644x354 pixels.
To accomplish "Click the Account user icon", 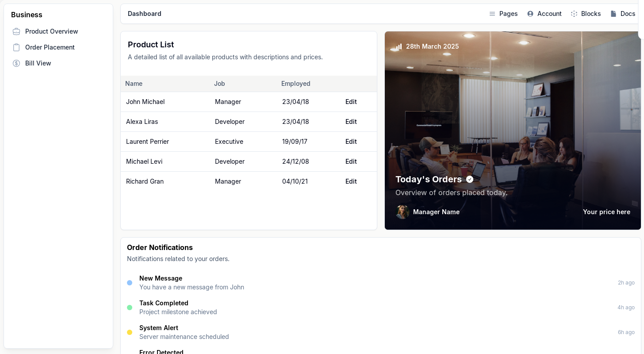I will (530, 14).
